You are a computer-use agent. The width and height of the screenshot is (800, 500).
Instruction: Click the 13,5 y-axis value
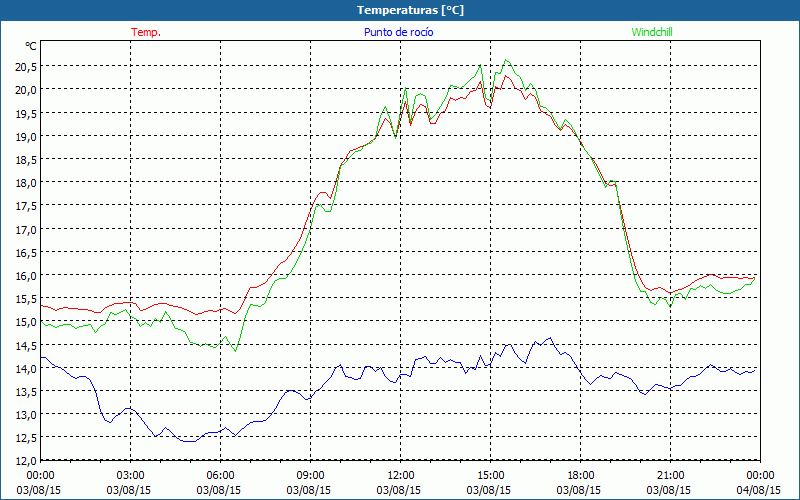(x=27, y=391)
